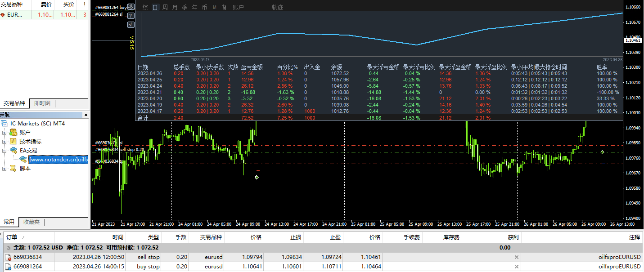Viewport: 644px width, 272px height.
Task: Click the notandor EA item icon
Action: pos(23,159)
